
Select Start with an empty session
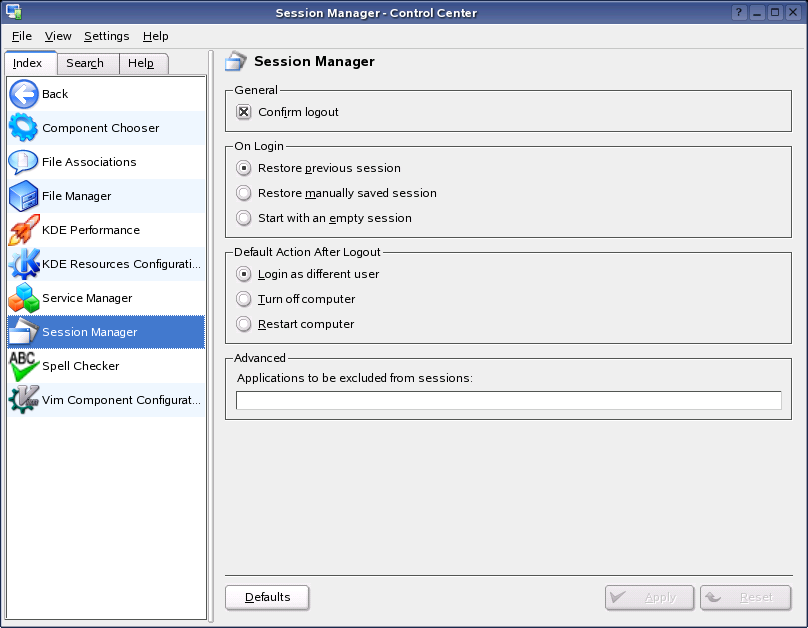point(244,218)
